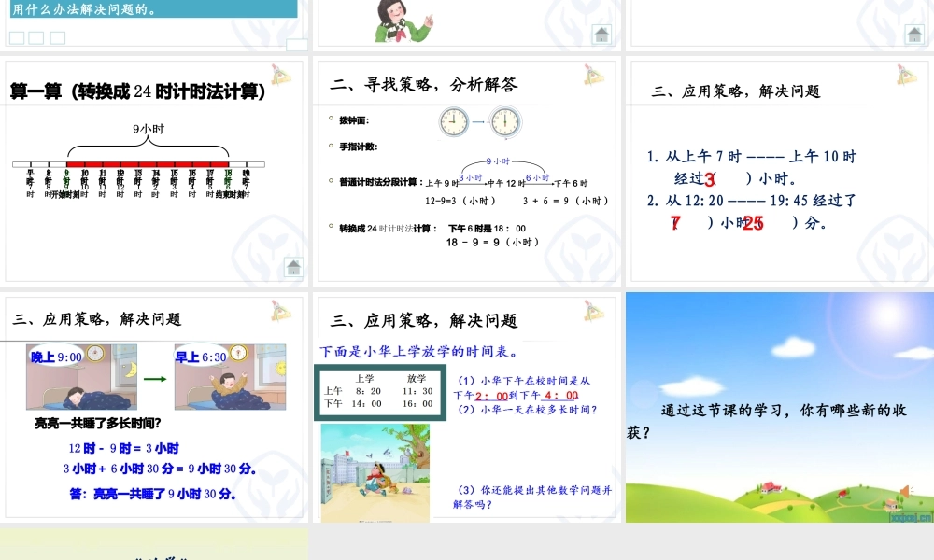Click the text 用什么办法解决问题的。
The image size is (934, 560).
[84, 9]
